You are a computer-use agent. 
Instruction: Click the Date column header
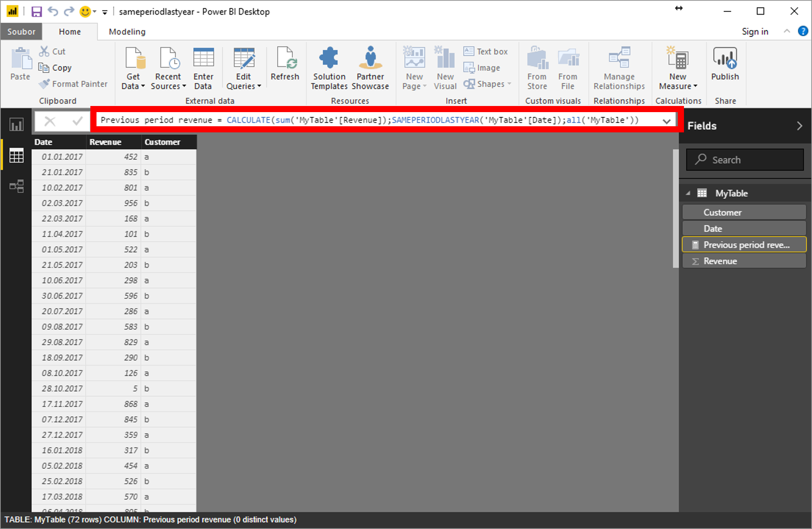(x=59, y=142)
